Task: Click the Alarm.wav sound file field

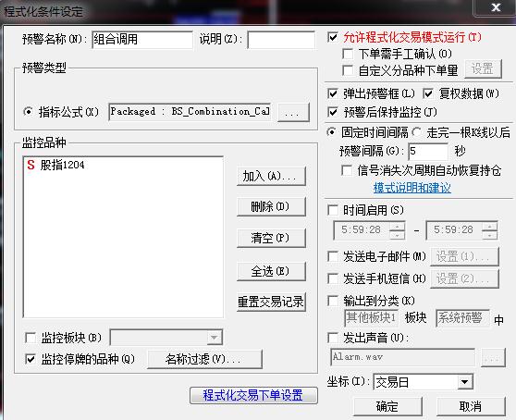Action: 402,357
